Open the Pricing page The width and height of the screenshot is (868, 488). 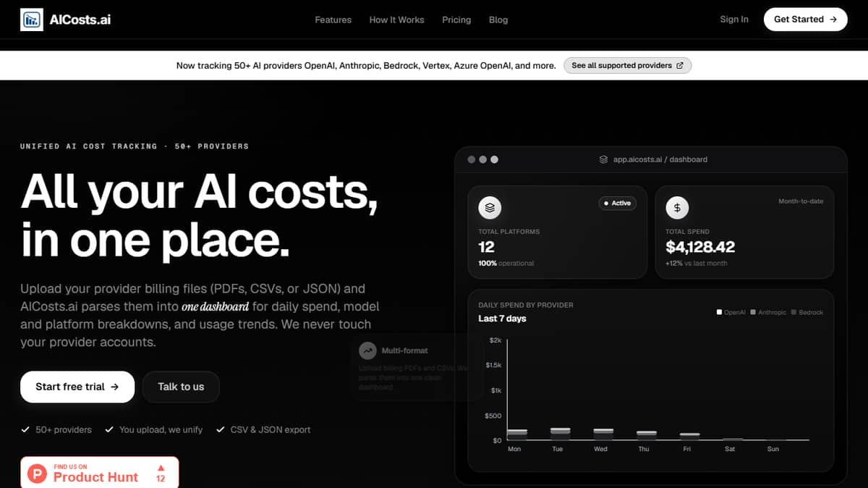[456, 20]
